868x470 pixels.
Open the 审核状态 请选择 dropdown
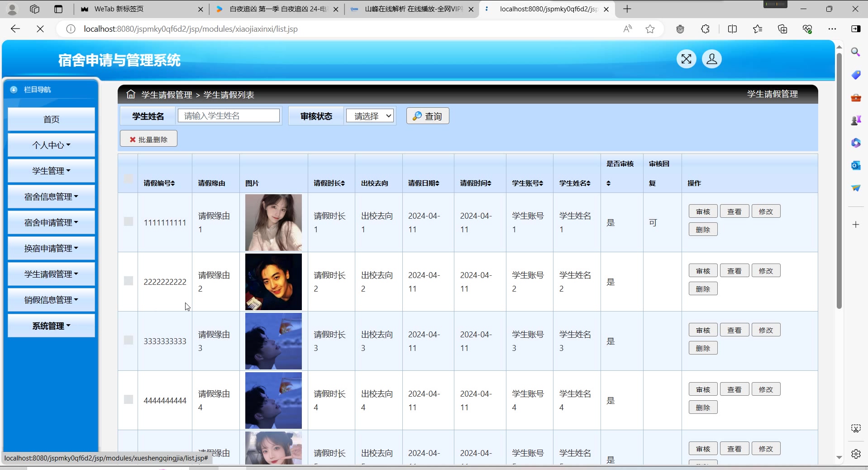(x=370, y=116)
